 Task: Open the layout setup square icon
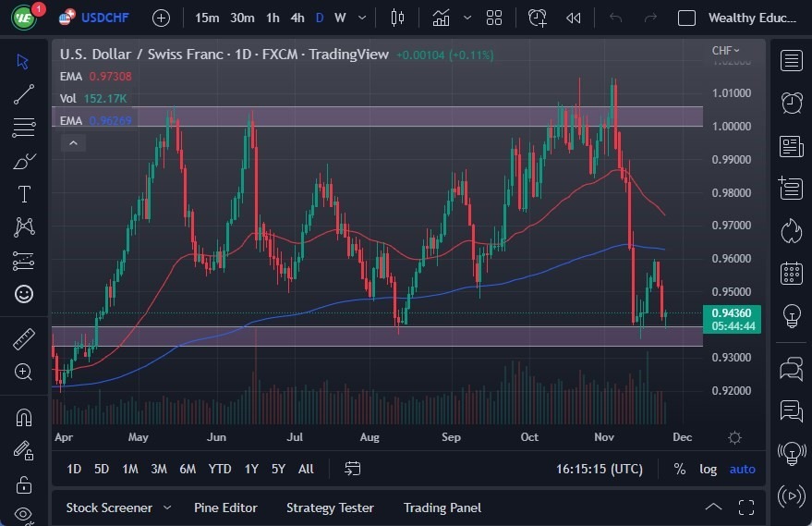tap(686, 18)
